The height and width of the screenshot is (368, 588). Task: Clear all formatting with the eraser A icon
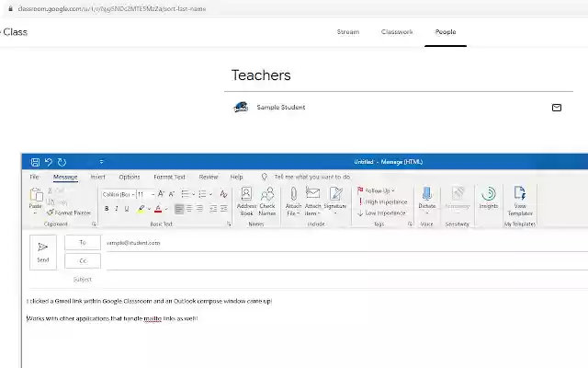point(223,194)
